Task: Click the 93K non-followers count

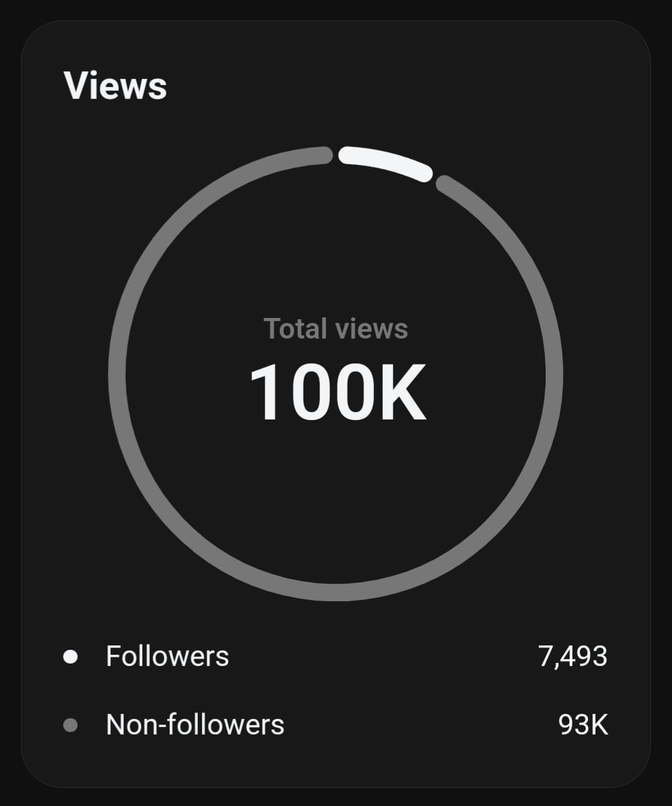Action: (583, 725)
